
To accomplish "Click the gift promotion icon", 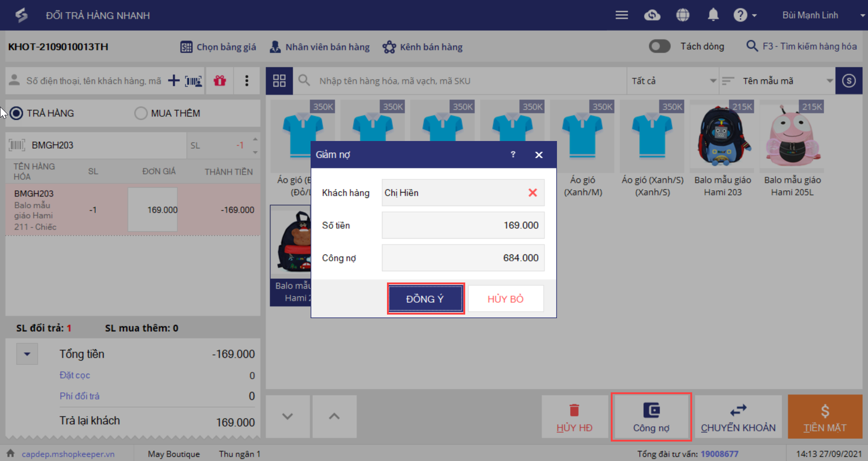I will click(220, 80).
